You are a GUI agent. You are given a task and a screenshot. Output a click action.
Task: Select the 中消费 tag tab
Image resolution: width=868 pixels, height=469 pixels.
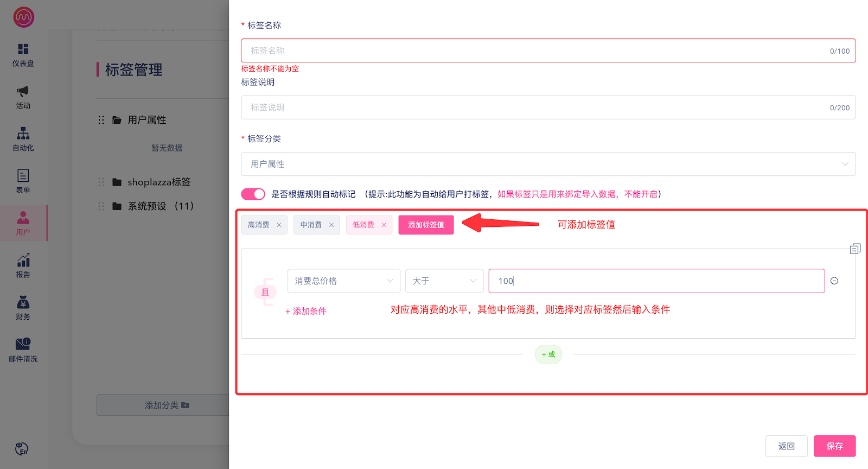pyautogui.click(x=311, y=225)
